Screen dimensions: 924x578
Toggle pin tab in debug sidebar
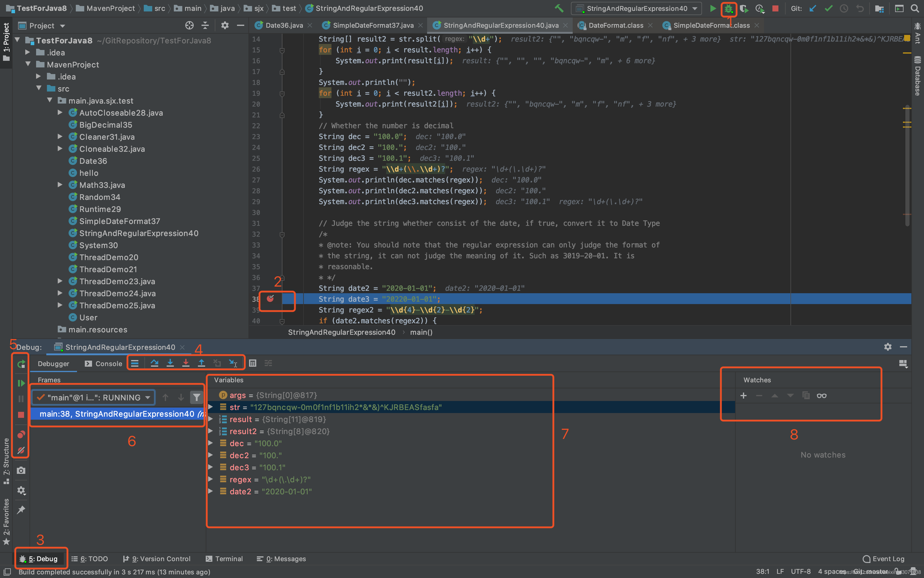point(21,510)
